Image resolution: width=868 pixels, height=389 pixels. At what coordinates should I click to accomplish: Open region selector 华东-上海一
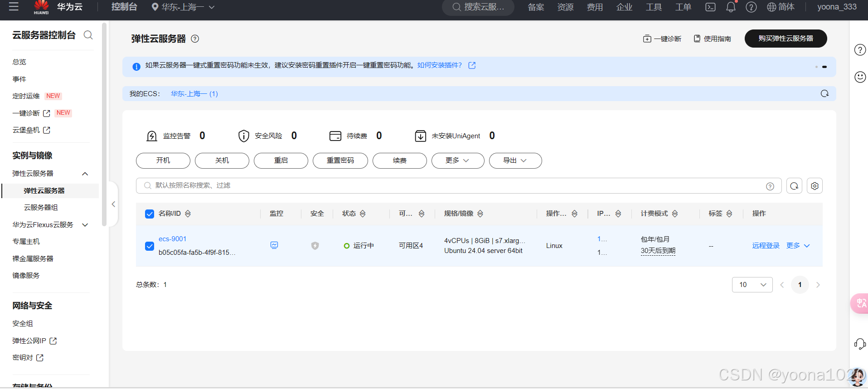point(183,7)
